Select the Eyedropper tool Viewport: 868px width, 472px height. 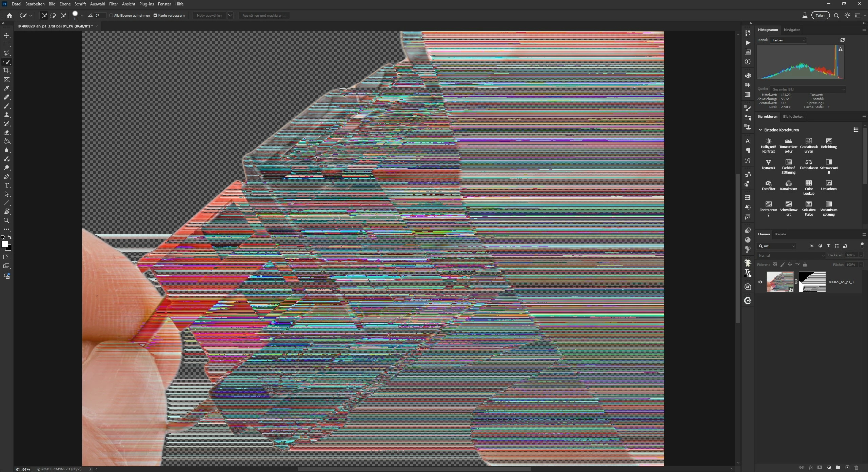click(x=6, y=88)
